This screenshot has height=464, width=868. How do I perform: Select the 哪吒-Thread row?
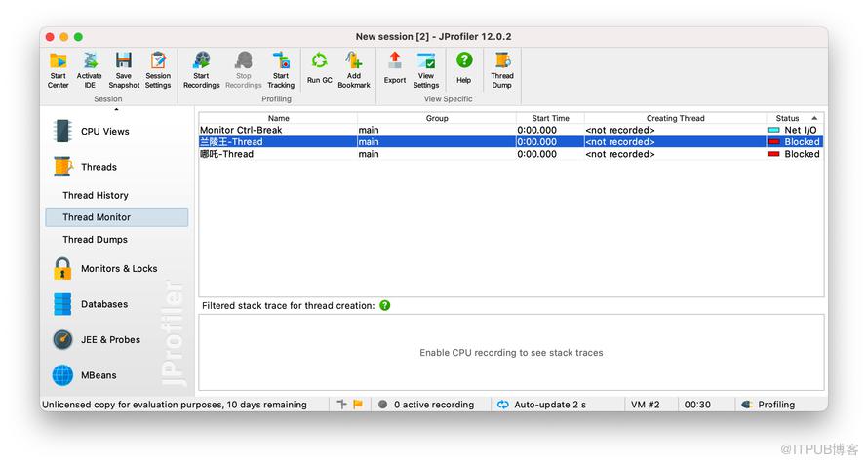511,154
